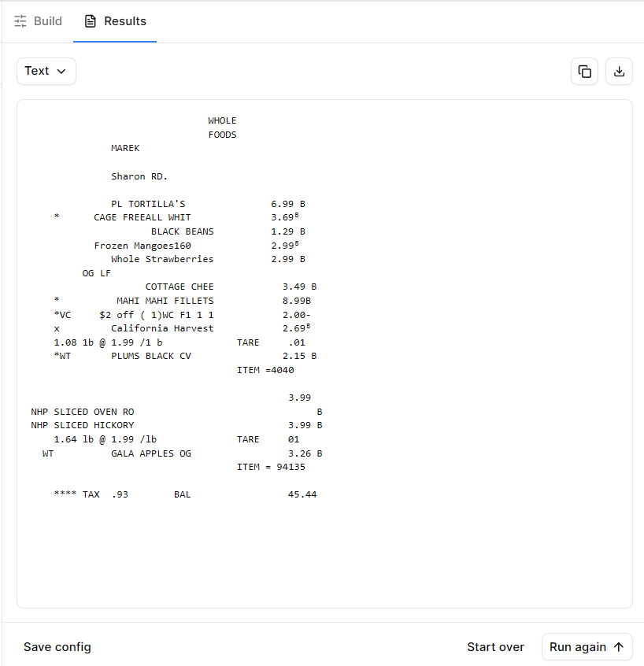Click the TAX .93 text
This screenshot has width=644, height=666.
105,494
